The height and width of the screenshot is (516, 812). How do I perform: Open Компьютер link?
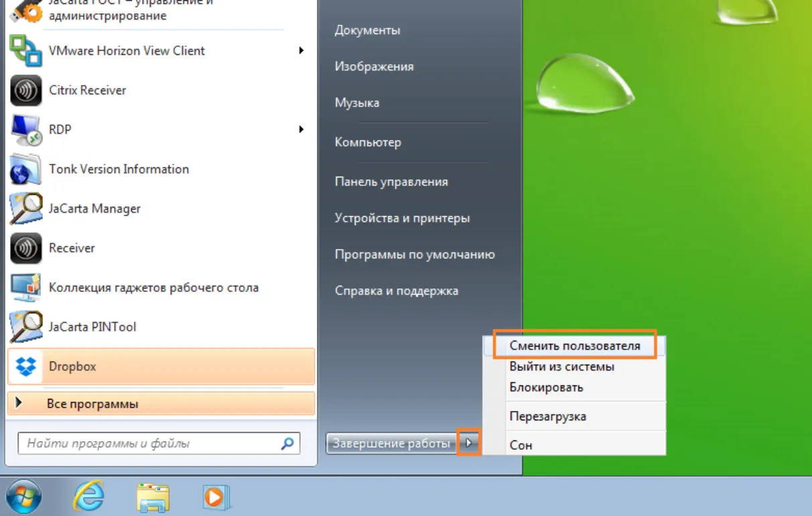pos(368,142)
